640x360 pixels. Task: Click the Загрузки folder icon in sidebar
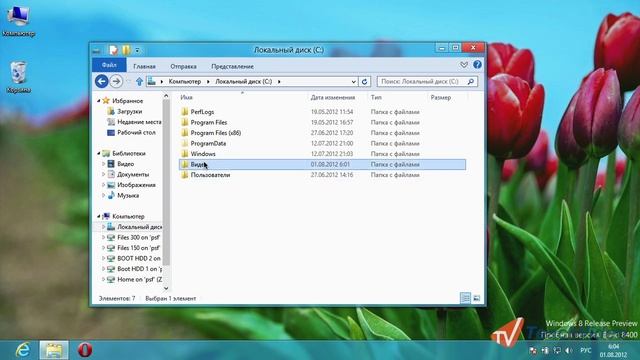click(111, 111)
